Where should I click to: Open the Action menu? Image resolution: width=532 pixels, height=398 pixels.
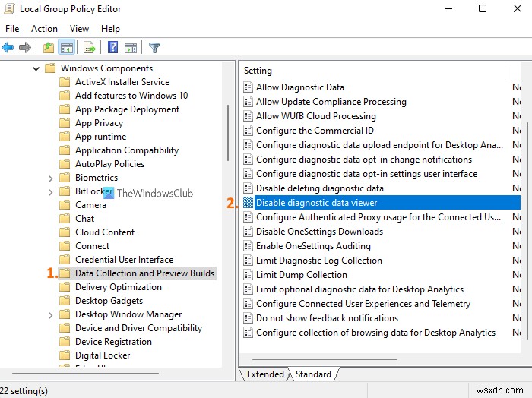click(x=44, y=29)
